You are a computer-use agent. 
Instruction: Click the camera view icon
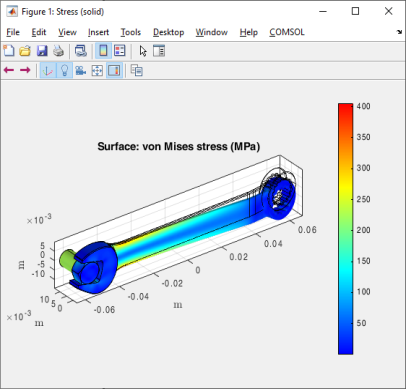point(81,70)
